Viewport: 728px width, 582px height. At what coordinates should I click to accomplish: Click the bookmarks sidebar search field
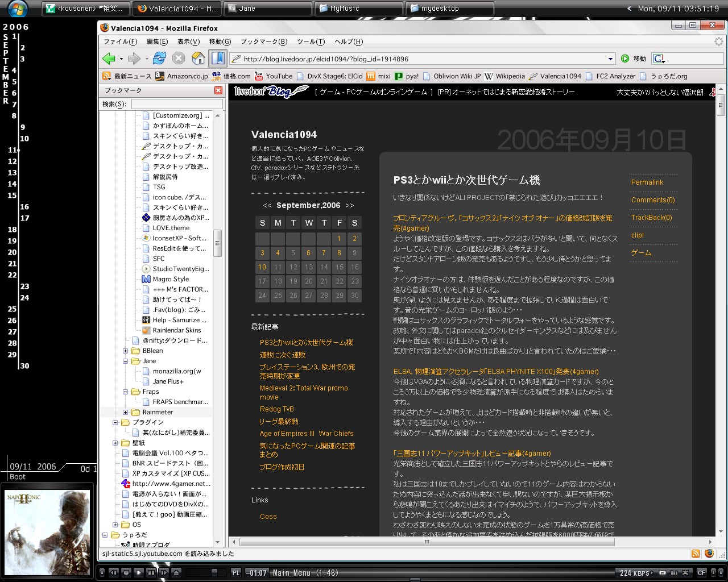[x=177, y=104]
